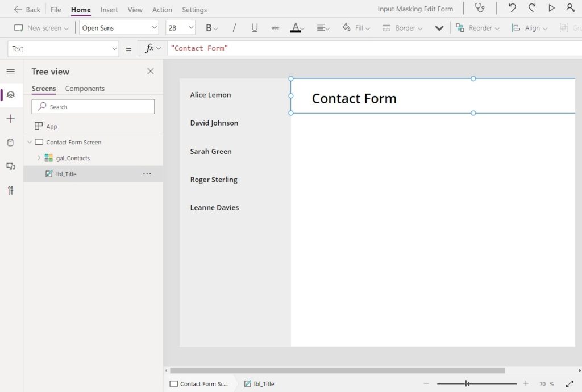Open the font size dropdown showing 28
The image size is (582, 392).
point(180,27)
